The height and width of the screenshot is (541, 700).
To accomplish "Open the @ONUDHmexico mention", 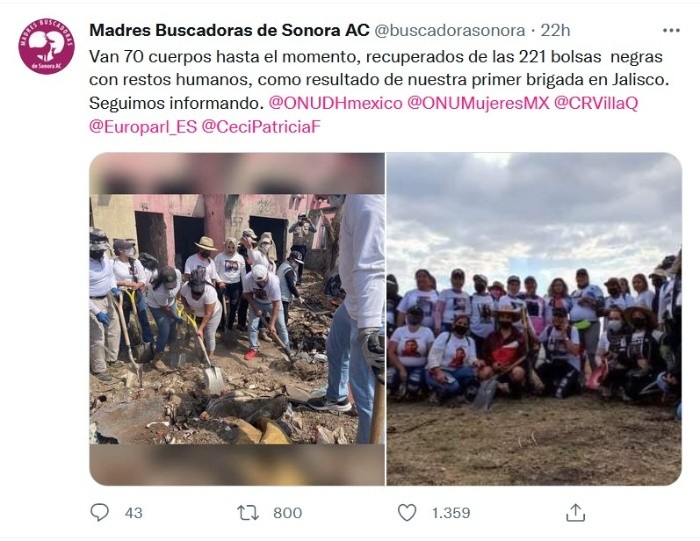I will 335,103.
